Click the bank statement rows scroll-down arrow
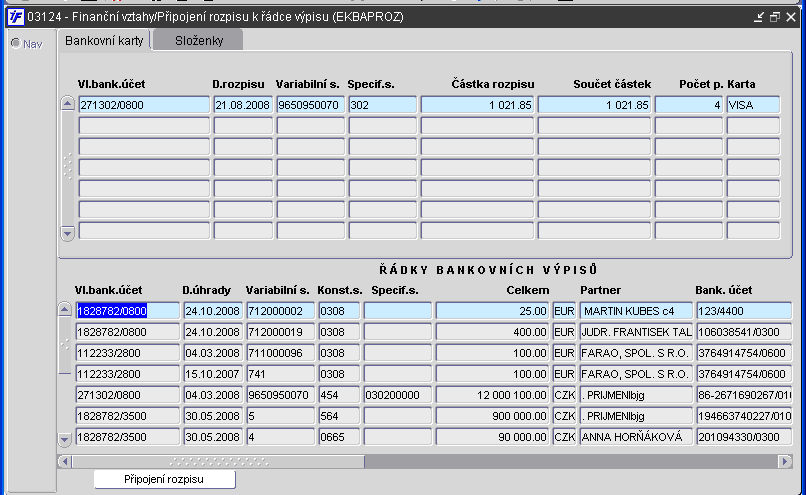806x495 pixels. click(x=64, y=439)
